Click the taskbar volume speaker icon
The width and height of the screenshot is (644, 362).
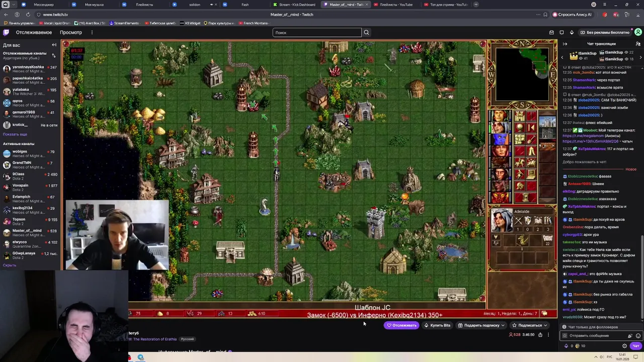coord(602,357)
